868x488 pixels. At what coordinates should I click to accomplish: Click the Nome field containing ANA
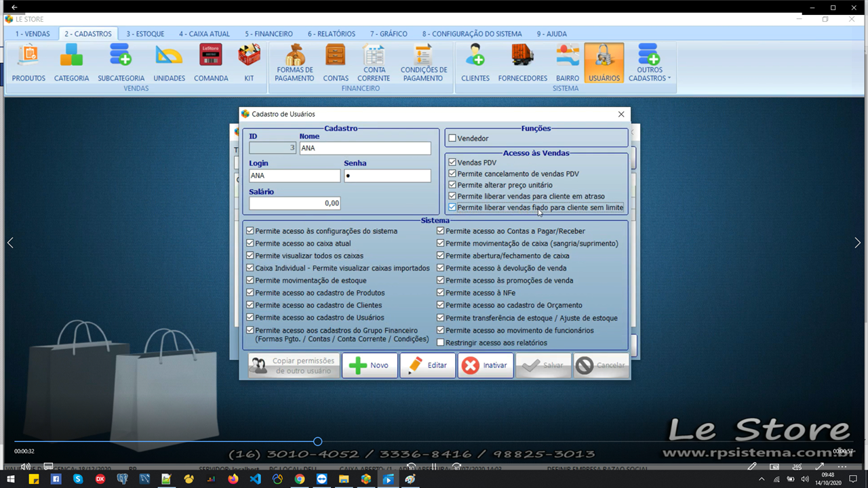point(365,148)
